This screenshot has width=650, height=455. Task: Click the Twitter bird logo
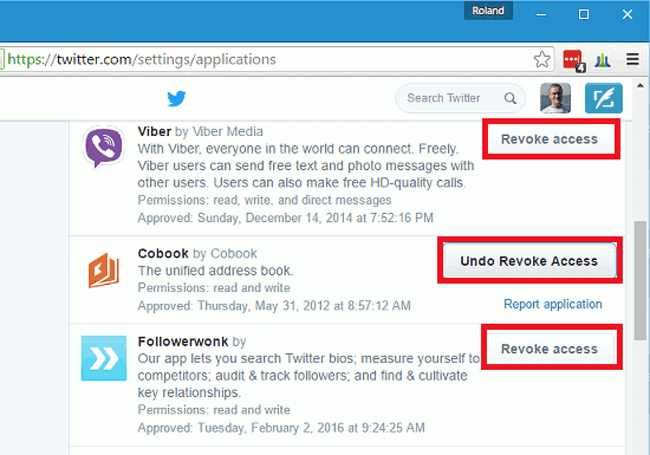(177, 98)
